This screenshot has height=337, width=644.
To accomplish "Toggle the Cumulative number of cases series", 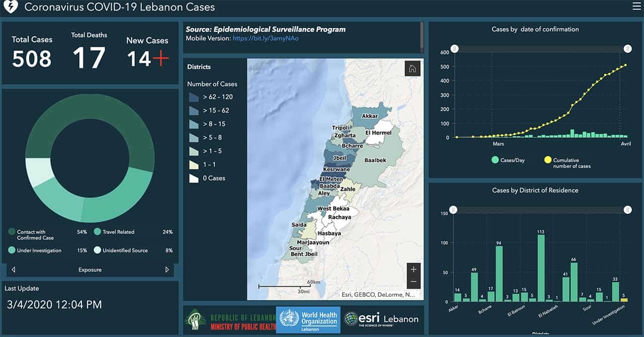I will [x=547, y=160].
